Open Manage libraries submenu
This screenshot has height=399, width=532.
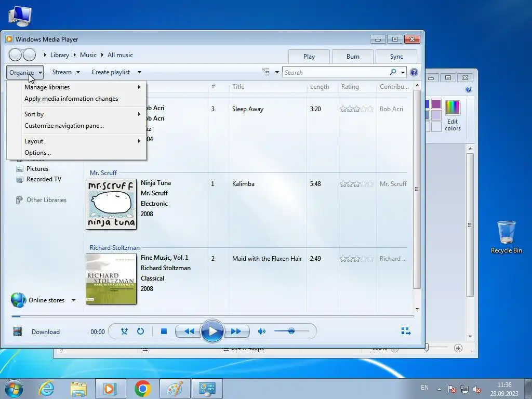[77, 87]
